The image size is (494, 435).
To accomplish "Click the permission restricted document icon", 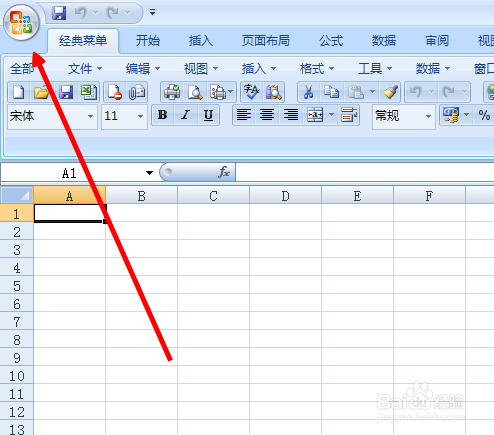I will click(114, 92).
